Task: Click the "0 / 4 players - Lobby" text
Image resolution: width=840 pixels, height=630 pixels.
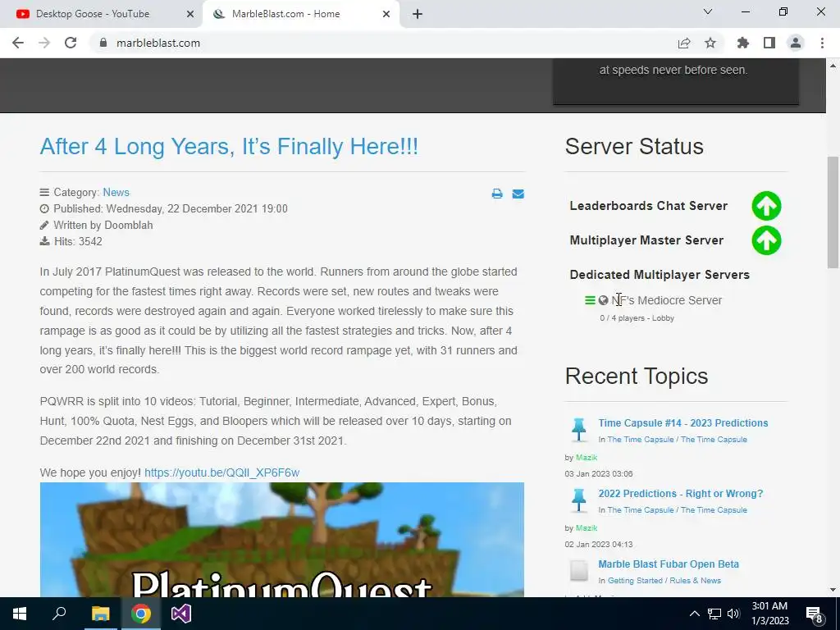Action: pyautogui.click(x=637, y=318)
